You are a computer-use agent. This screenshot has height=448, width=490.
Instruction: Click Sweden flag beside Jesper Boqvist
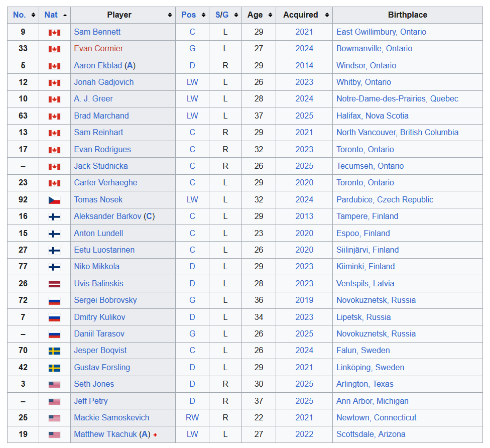click(54, 351)
